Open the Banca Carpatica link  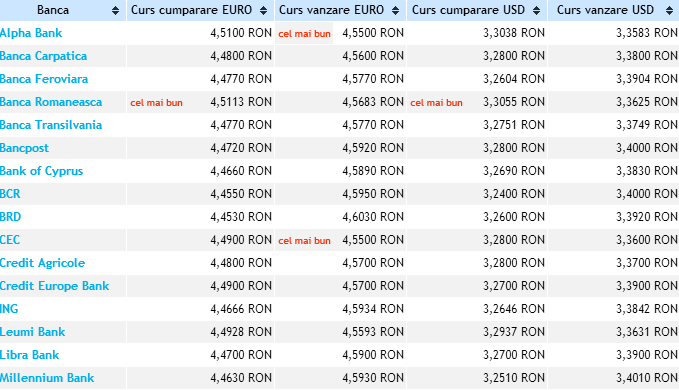pyautogui.click(x=43, y=56)
